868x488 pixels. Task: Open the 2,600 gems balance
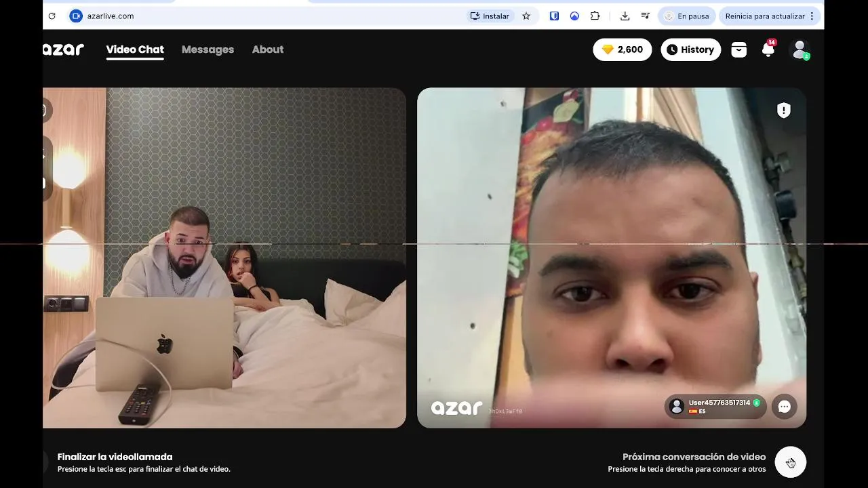pos(623,49)
